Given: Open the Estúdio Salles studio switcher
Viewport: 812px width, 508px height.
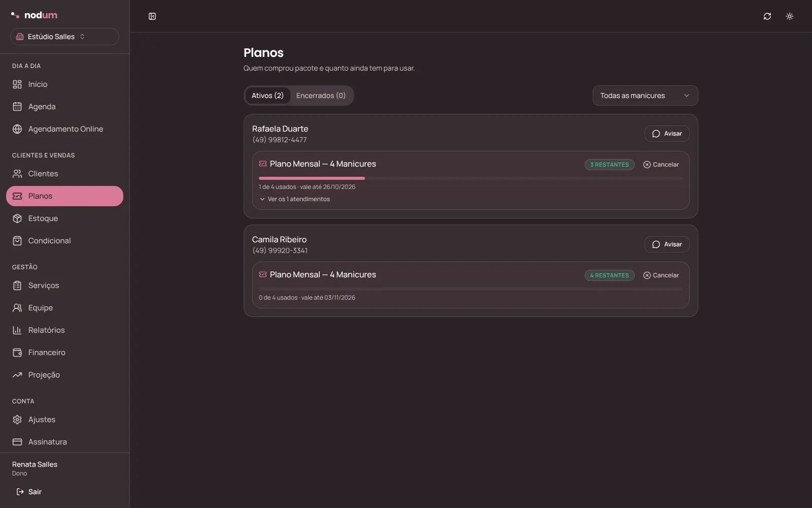Looking at the screenshot, I should (64, 37).
